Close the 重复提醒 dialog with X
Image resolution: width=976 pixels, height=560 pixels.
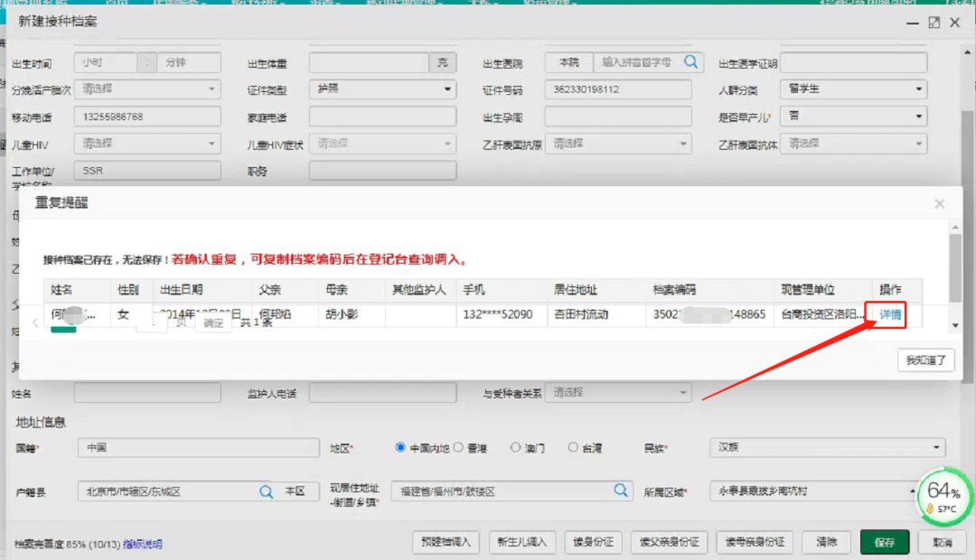(x=939, y=205)
